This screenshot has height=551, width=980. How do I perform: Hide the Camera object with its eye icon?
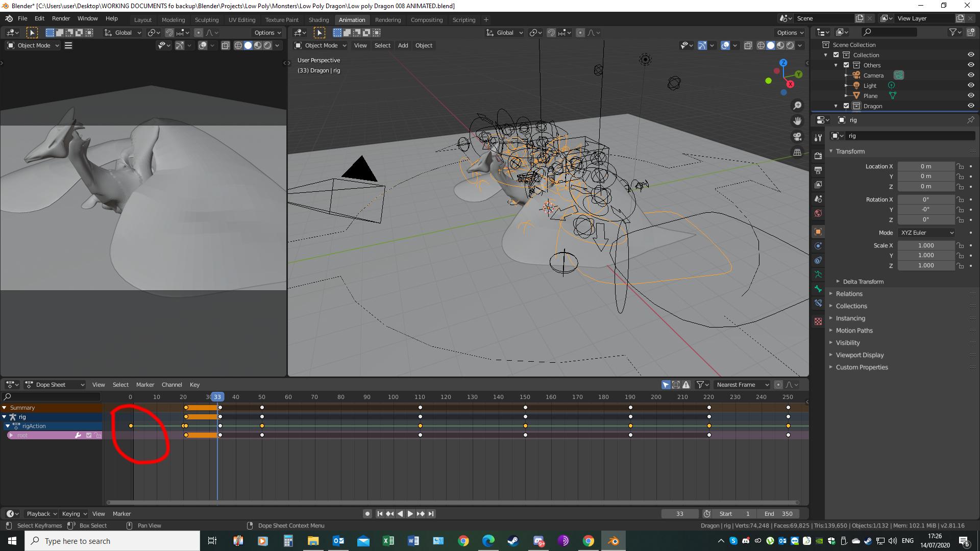[970, 75]
